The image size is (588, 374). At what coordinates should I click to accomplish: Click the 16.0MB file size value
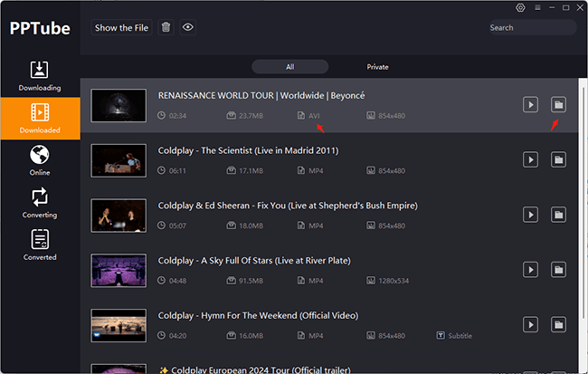251,336
